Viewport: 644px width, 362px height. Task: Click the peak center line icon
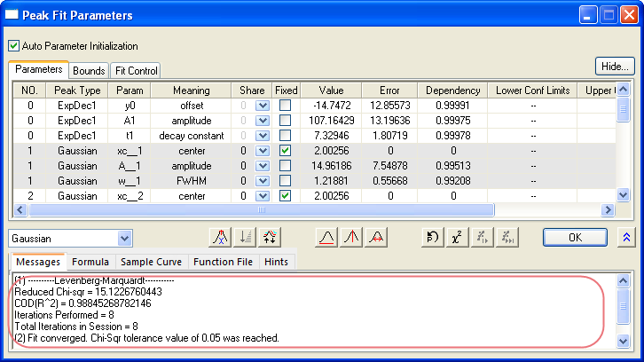[x=352, y=238]
